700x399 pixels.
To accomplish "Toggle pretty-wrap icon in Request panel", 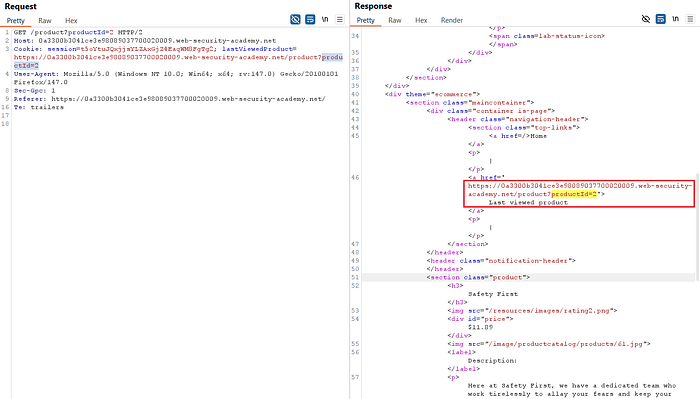I will click(x=310, y=20).
